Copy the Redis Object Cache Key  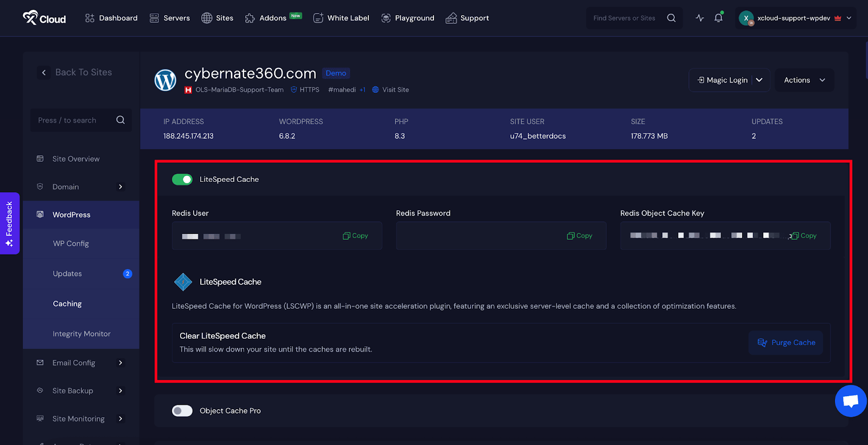803,236
